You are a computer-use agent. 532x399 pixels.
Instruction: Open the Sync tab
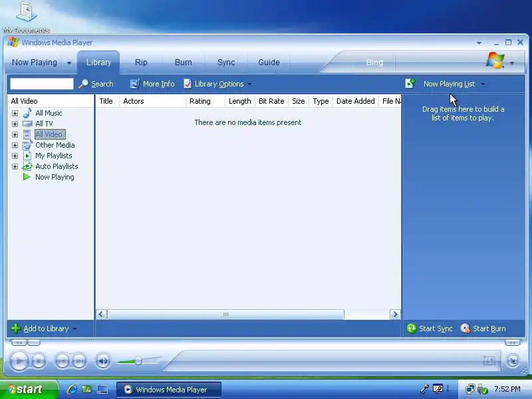coord(226,63)
